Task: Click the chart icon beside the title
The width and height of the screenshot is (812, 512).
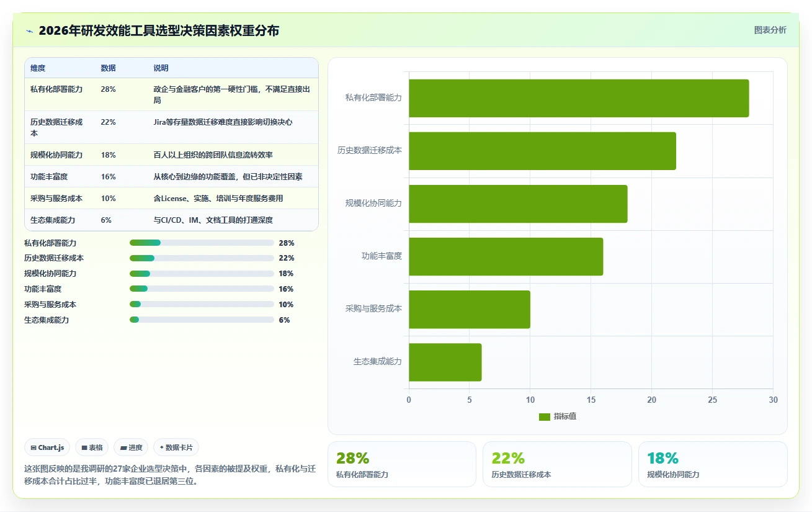Action: coord(29,30)
